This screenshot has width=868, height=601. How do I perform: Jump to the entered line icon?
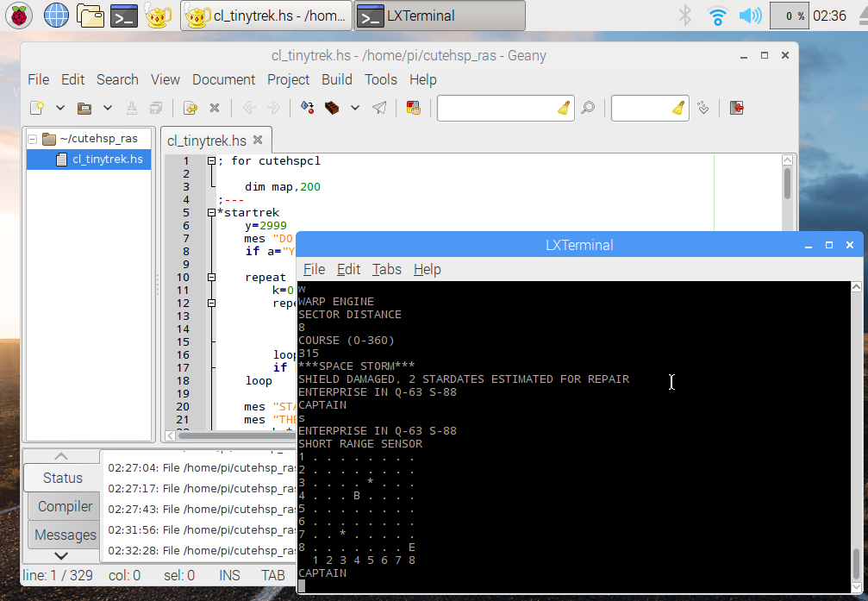703,108
